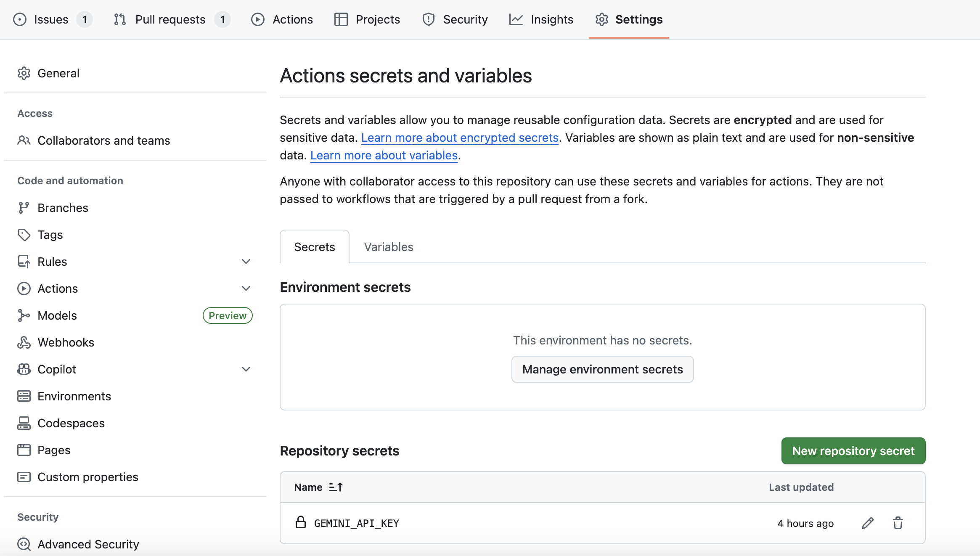Open Codespaces settings in the sidebar
Image resolution: width=980 pixels, height=556 pixels.
tap(71, 423)
